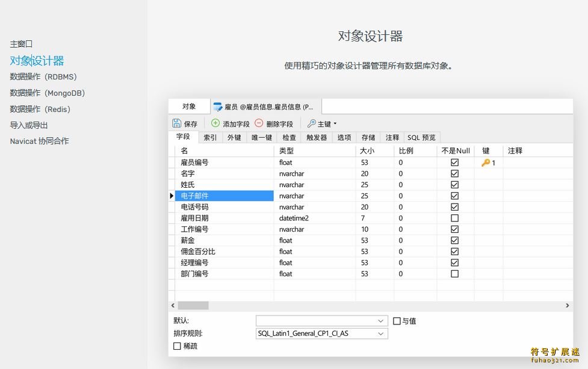The height and width of the screenshot is (369, 588).
Task: Open the 默认 dropdown list
Action: [381, 321]
